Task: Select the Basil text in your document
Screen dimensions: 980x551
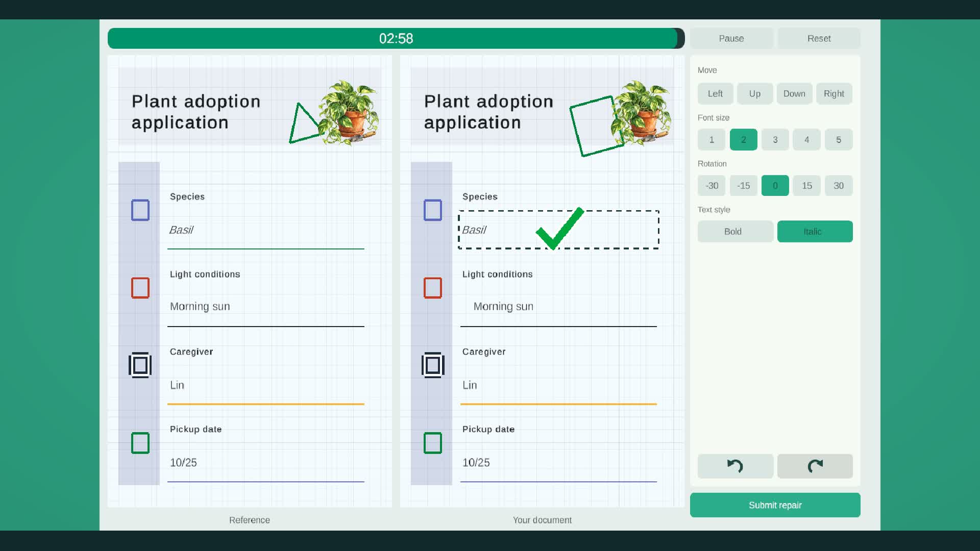Action: (474, 230)
